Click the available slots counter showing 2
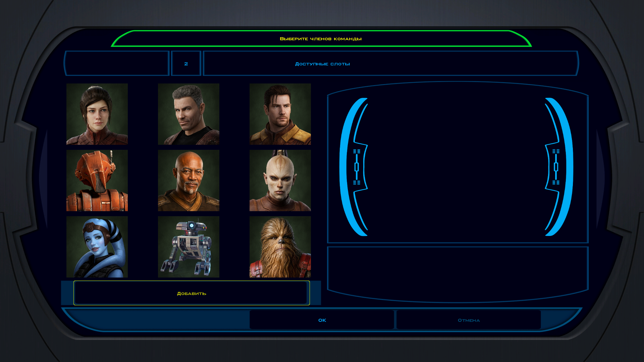Viewport: 644px width, 362px height. click(x=186, y=63)
